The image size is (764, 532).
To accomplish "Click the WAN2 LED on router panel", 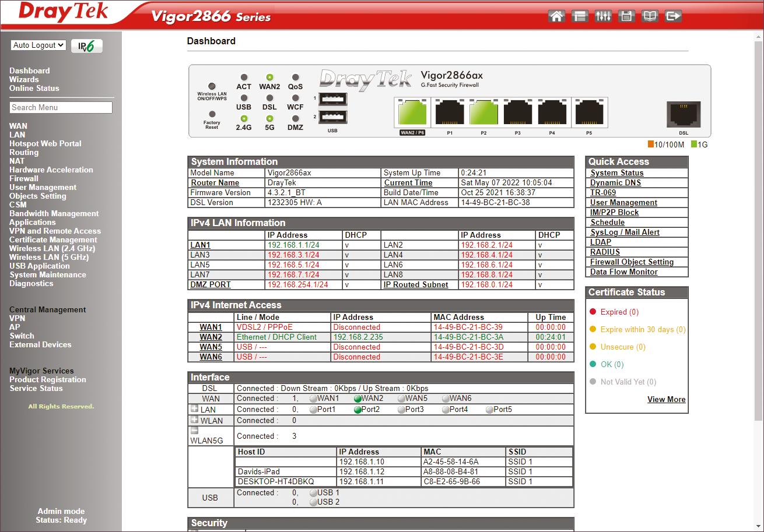I will click(x=269, y=77).
